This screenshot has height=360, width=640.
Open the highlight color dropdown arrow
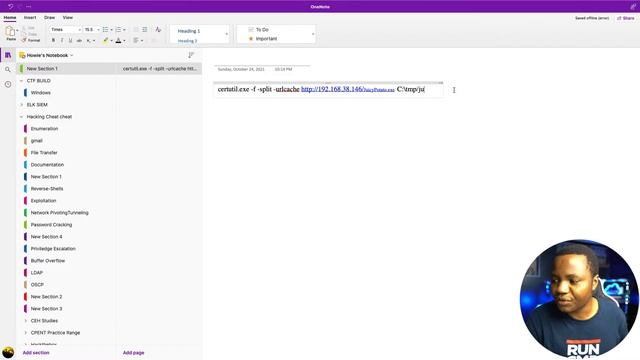tap(111, 40)
